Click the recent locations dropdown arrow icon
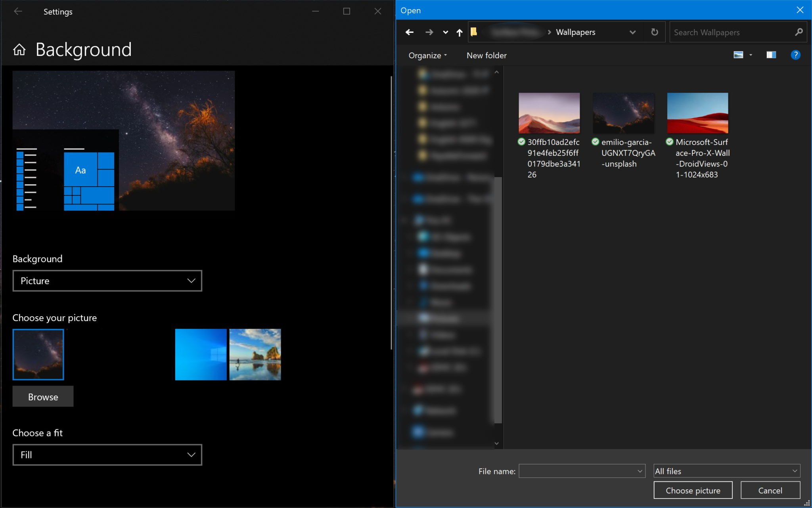This screenshot has width=812, height=508. point(444,32)
